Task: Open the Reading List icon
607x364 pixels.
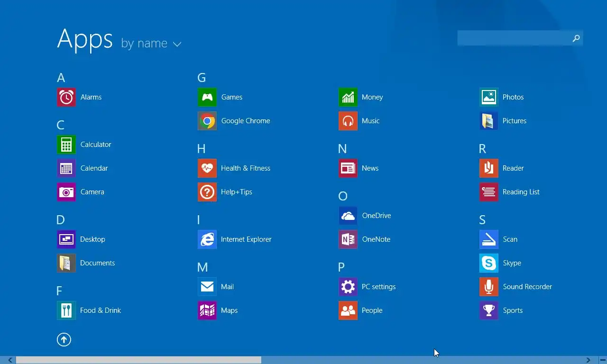Action: point(489,192)
